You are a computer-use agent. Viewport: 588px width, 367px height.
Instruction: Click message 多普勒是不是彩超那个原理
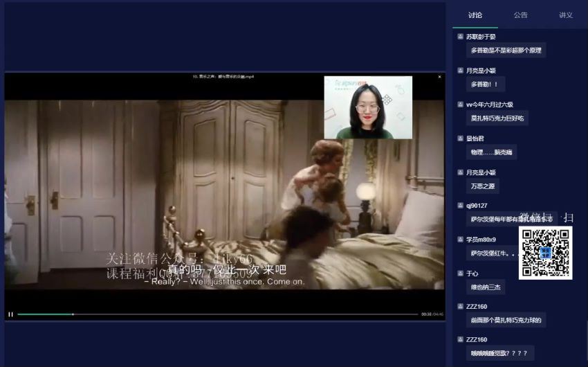point(506,51)
